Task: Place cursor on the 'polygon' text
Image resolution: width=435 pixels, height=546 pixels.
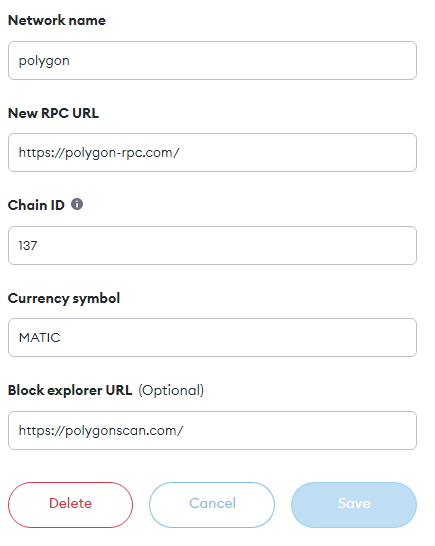Action: (44, 61)
